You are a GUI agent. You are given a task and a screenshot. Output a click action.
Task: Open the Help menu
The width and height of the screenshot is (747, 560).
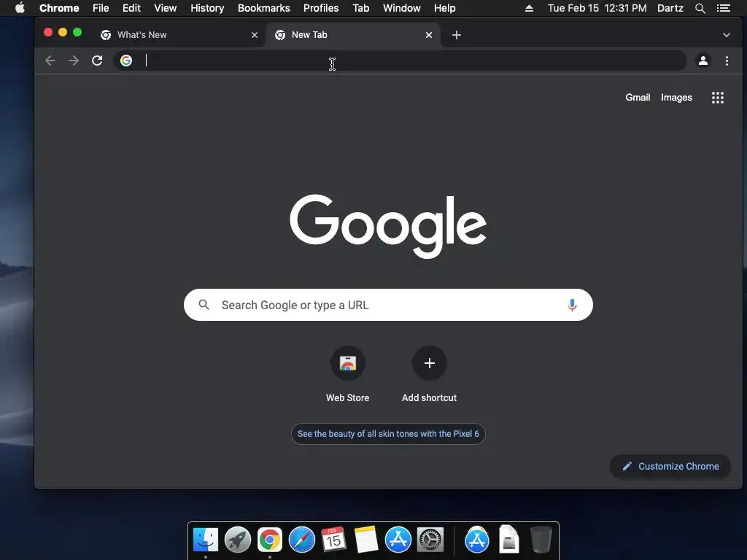coord(444,8)
